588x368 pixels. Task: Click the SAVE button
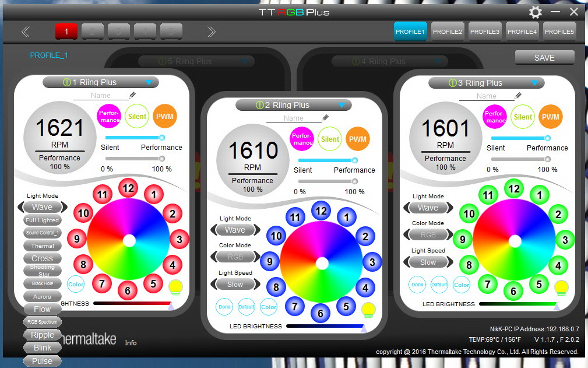[x=544, y=58]
